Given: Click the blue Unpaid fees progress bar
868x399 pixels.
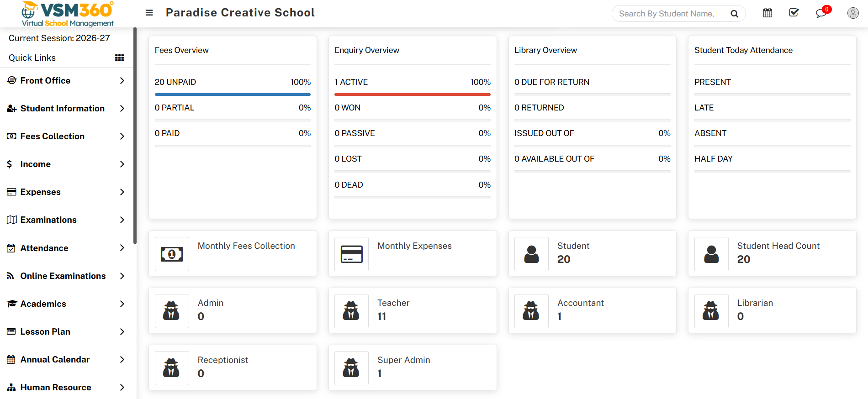Looking at the screenshot, I should [233, 94].
